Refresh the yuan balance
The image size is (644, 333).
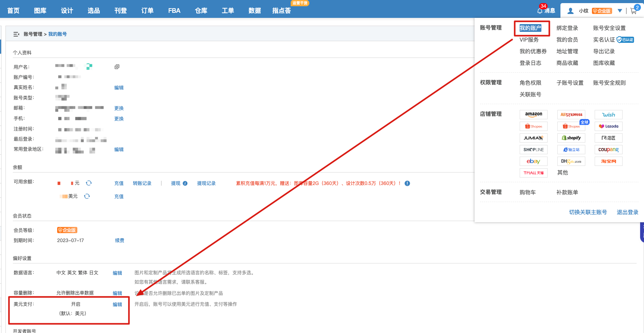tap(89, 183)
